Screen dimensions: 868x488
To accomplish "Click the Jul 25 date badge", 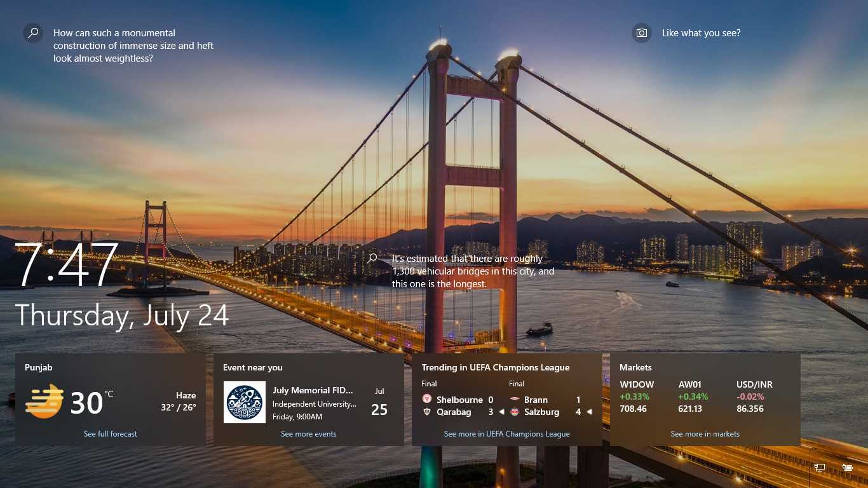I will [379, 403].
